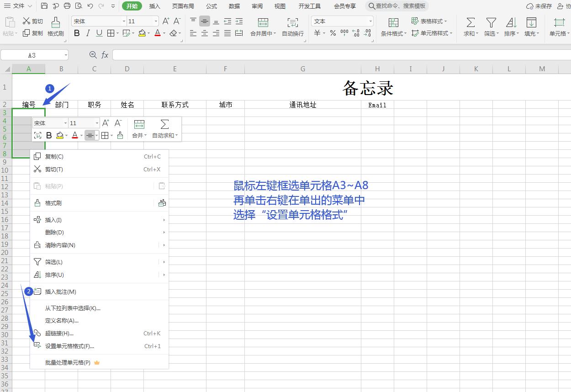Screen dimensions: 571x392
Task: Open Print Preview from quick access bar
Action: [x=79, y=6]
